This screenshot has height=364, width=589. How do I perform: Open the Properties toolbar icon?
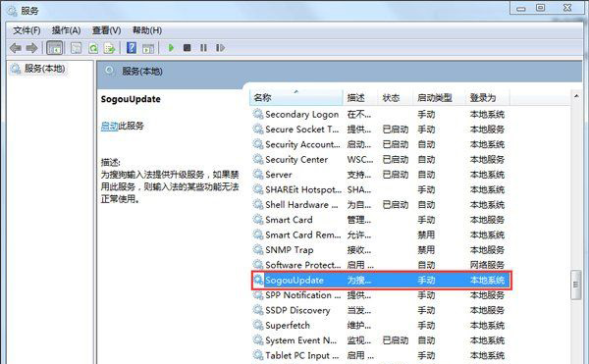pos(77,48)
